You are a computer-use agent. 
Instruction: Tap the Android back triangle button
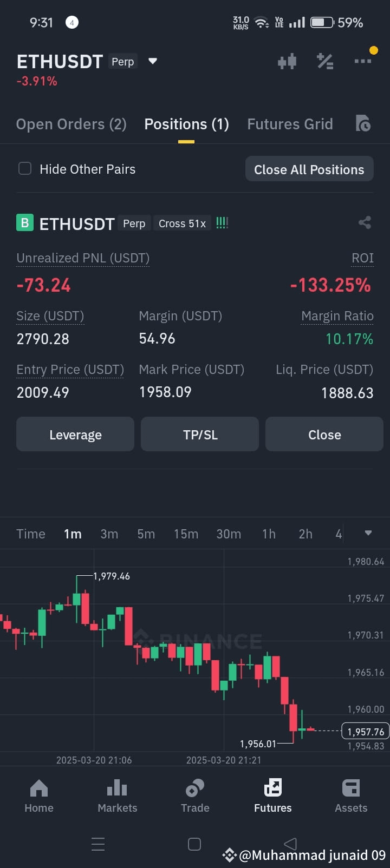(290, 844)
